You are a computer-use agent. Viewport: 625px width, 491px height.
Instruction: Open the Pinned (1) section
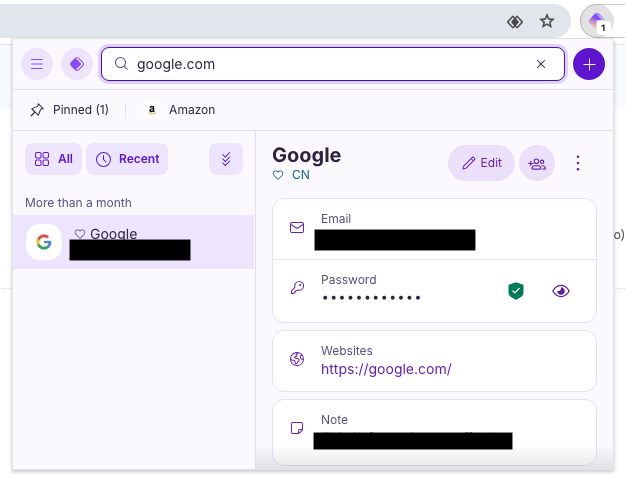(69, 110)
